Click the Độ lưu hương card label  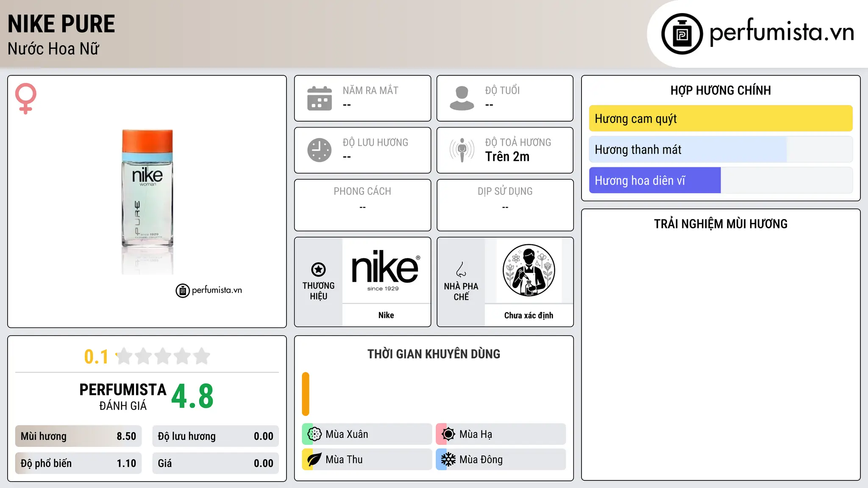click(376, 142)
